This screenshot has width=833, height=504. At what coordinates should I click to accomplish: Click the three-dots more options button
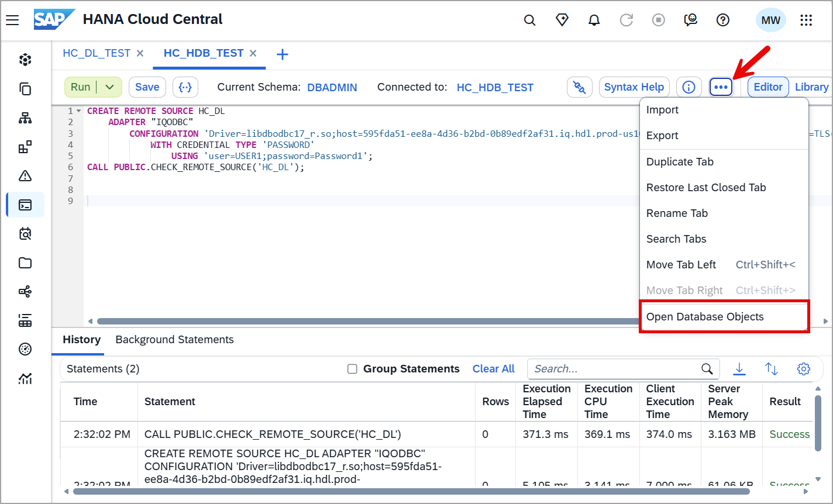[x=721, y=87]
